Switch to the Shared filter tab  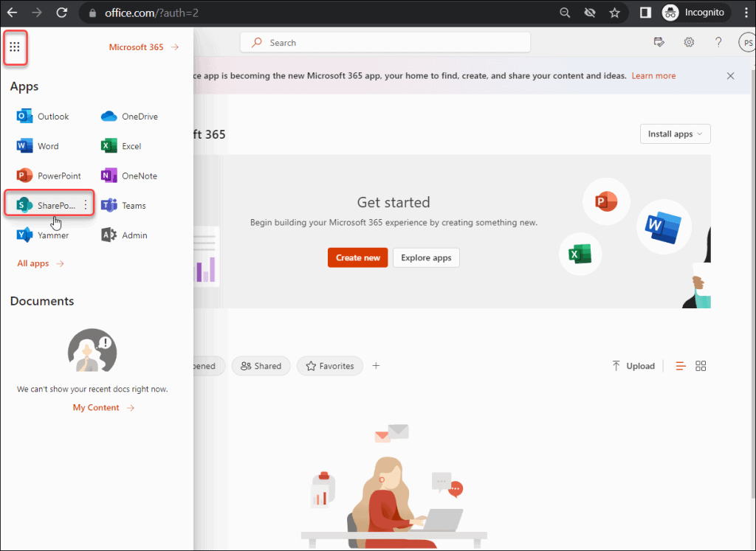(x=261, y=366)
